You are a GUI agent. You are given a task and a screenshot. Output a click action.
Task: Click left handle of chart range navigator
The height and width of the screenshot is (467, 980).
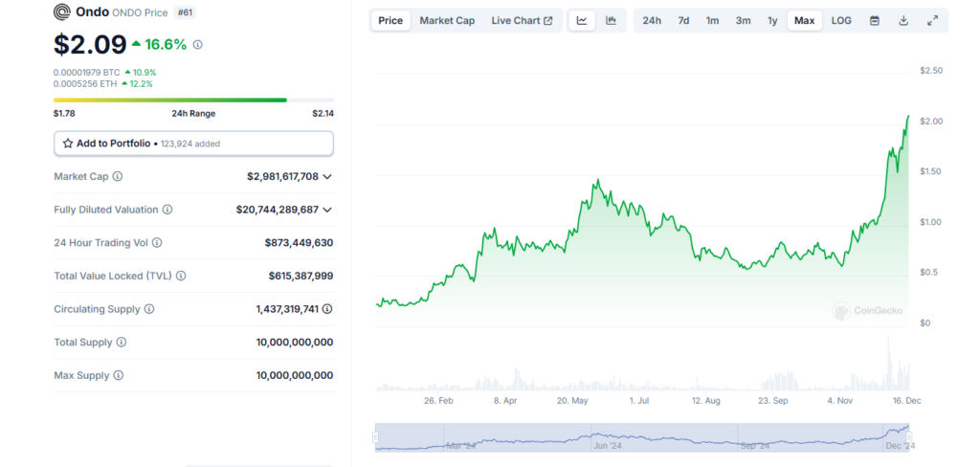[x=376, y=436]
